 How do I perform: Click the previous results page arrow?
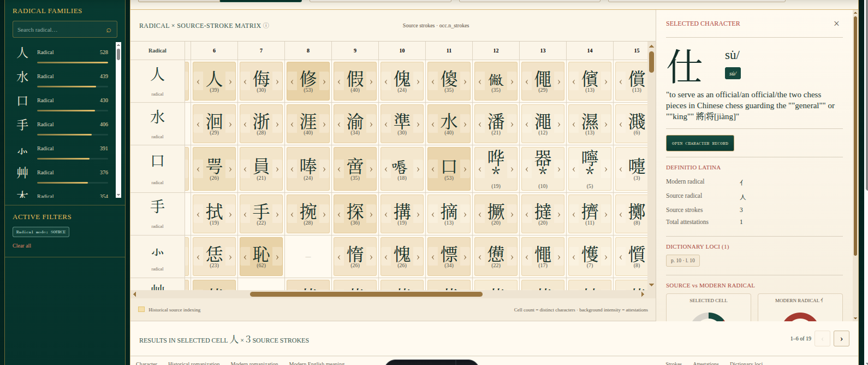click(822, 339)
